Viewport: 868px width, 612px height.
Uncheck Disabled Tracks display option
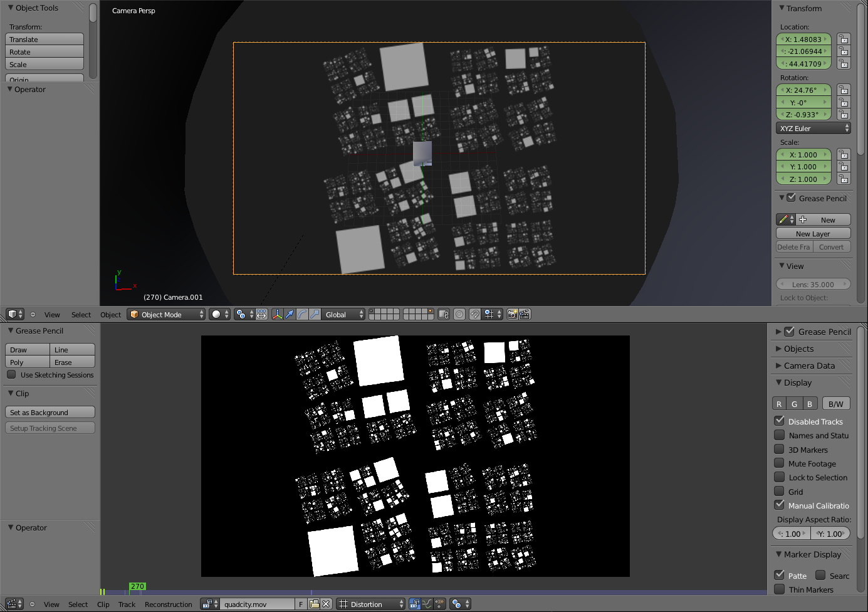click(780, 421)
